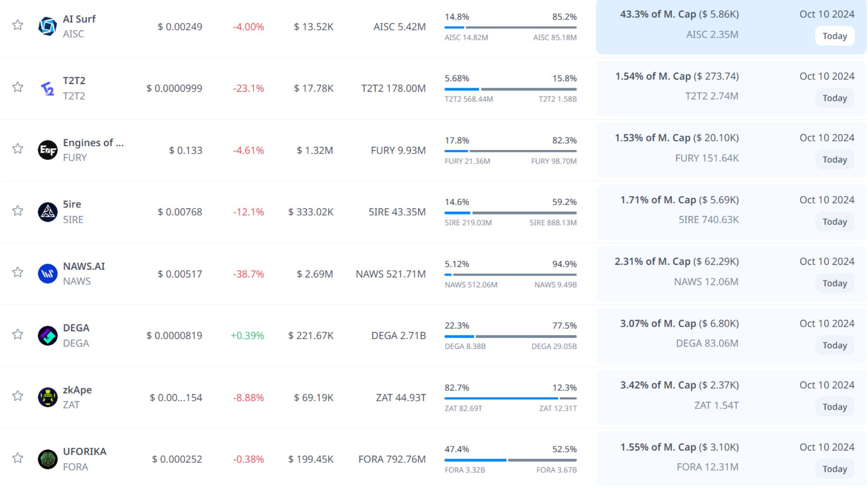The height and width of the screenshot is (488, 868).
Task: Add DEGA to favorites via star
Action: [18, 334]
